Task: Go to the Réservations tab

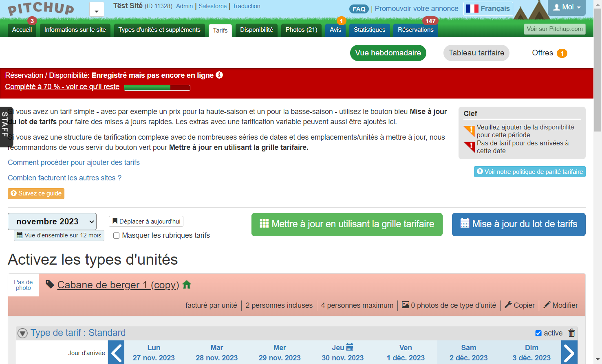Action: click(x=416, y=30)
